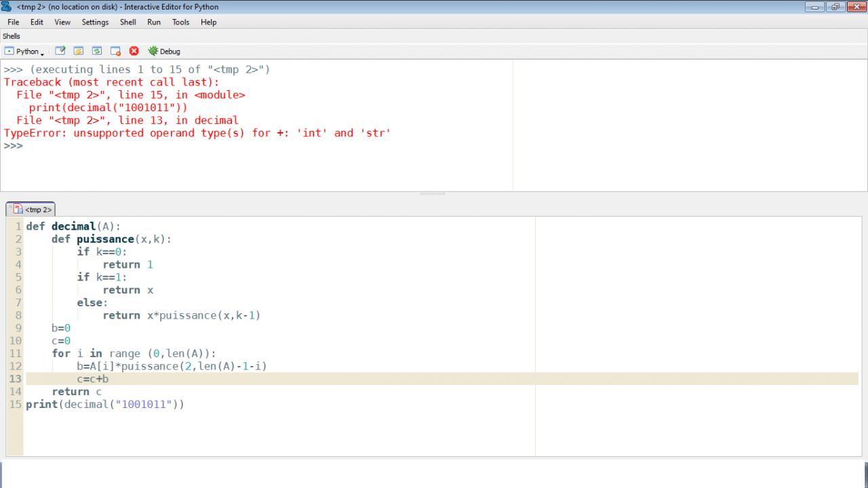
Task: Click the Pyzo application icon in title bar
Action: click(7, 7)
